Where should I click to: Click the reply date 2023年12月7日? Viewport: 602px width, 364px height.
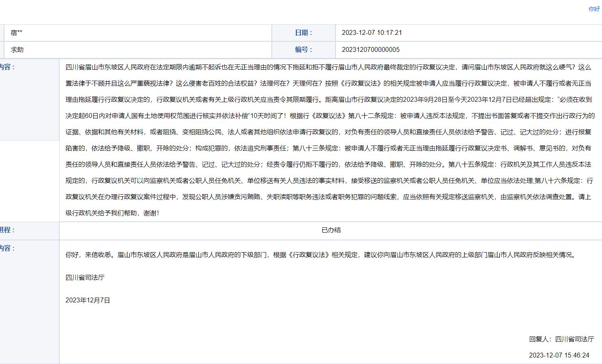click(88, 300)
